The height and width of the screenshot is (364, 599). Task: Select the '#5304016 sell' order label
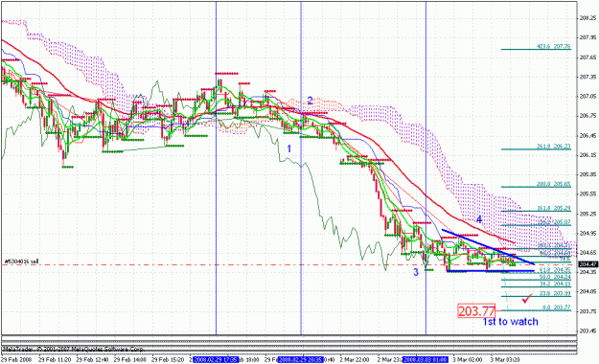[x=21, y=262]
